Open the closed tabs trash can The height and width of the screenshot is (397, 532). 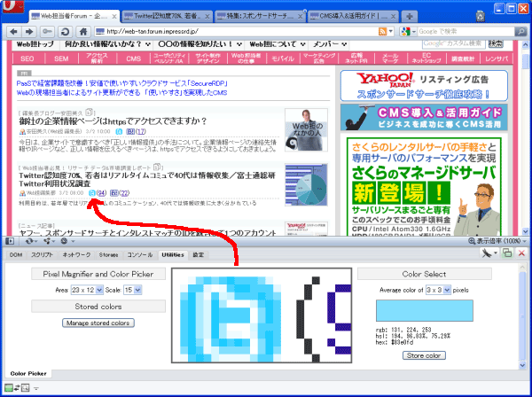click(x=480, y=16)
